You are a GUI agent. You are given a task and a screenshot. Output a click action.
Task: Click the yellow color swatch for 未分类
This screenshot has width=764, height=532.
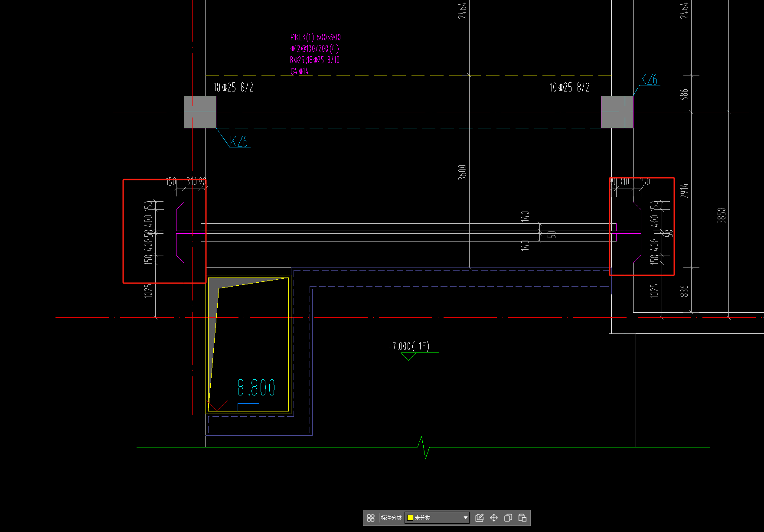coord(410,518)
